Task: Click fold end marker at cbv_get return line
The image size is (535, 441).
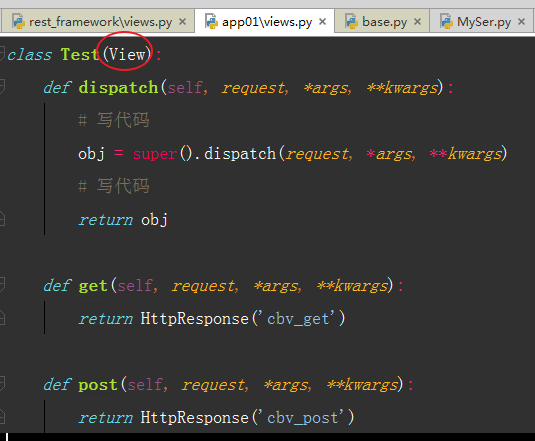Action: point(2,318)
